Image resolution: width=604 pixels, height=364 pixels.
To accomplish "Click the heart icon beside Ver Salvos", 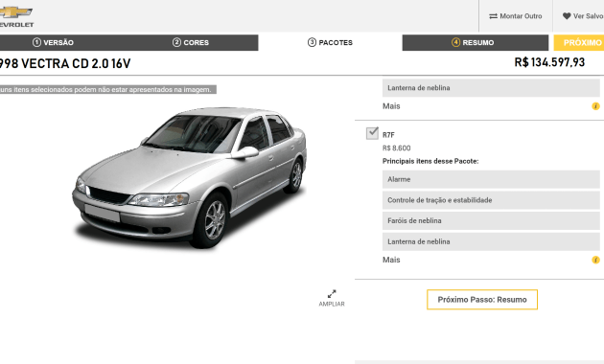I will coord(567,16).
